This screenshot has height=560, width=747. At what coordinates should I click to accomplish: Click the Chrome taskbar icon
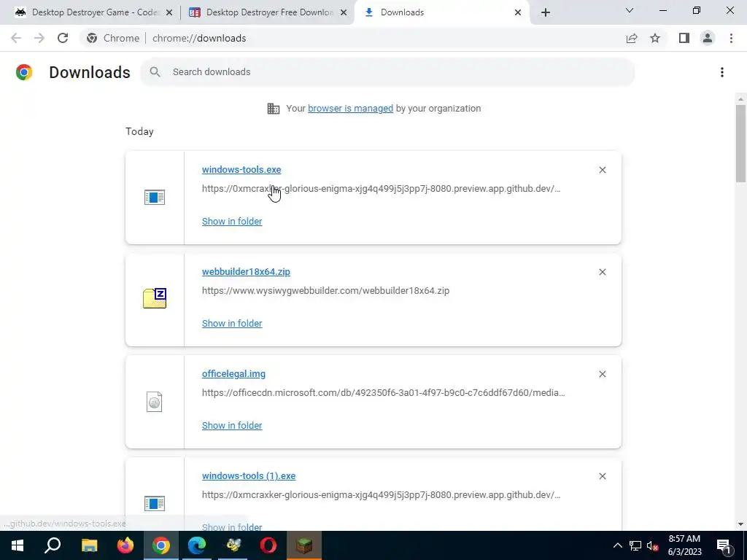pos(161,545)
